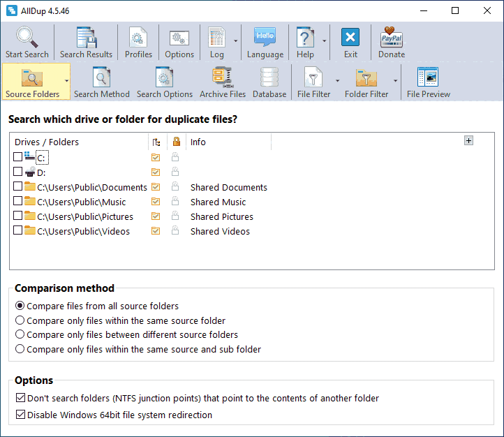Check the C: drive checkbox

click(18, 158)
